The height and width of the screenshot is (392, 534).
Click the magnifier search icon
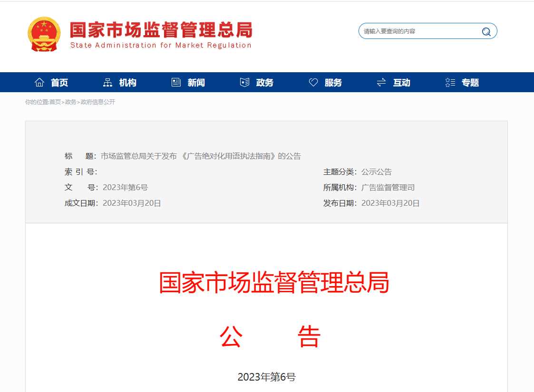point(486,32)
